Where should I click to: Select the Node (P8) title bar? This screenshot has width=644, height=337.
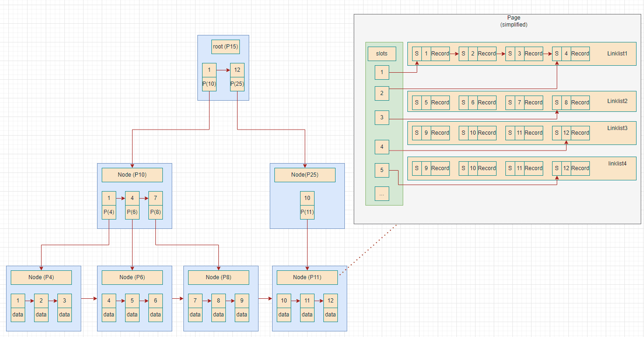(x=218, y=277)
